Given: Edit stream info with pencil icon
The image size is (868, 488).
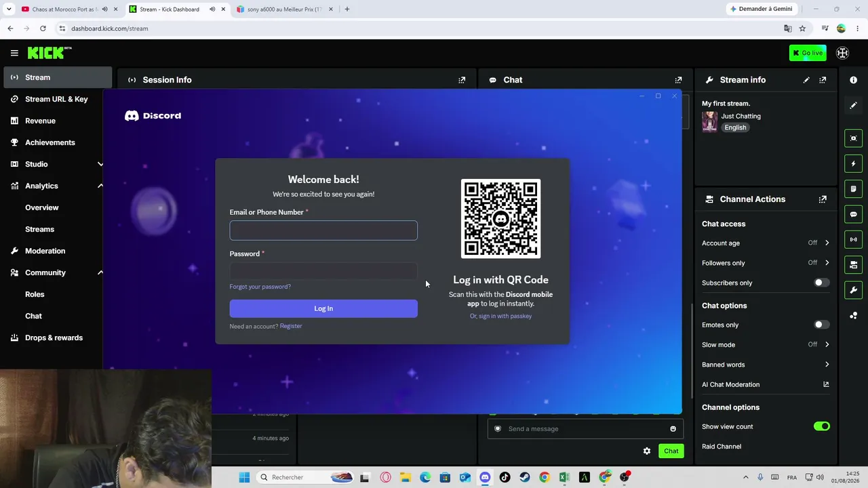Looking at the screenshot, I should pos(806,80).
